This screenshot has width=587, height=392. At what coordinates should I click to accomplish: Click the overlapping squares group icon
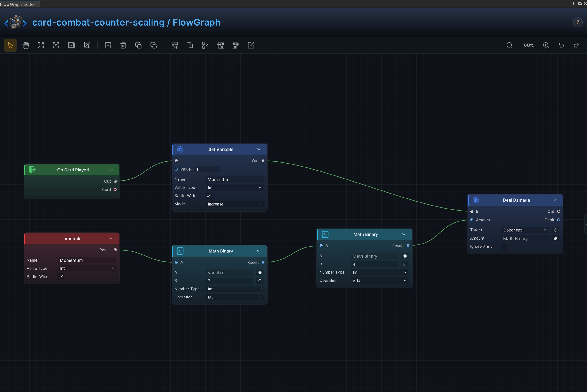pyautogui.click(x=190, y=45)
